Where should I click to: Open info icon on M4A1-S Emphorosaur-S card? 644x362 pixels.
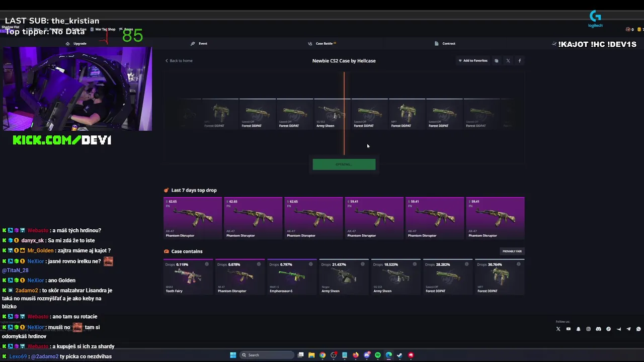coord(310,264)
